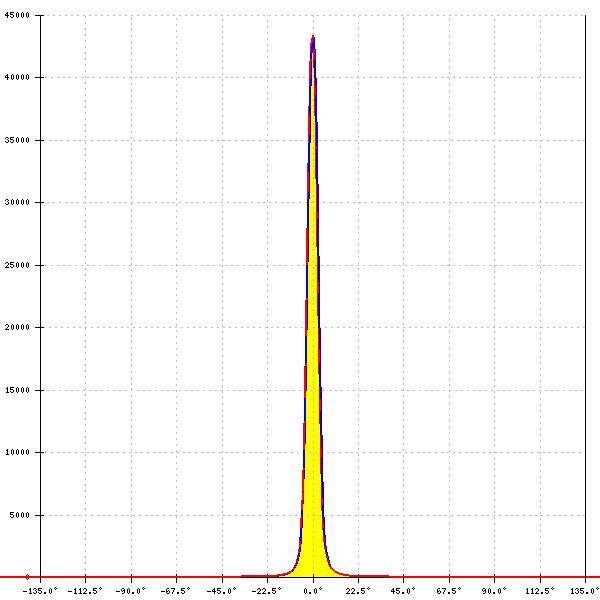Click the 10000 y-axis label
600x600 pixels.
click(x=17, y=452)
